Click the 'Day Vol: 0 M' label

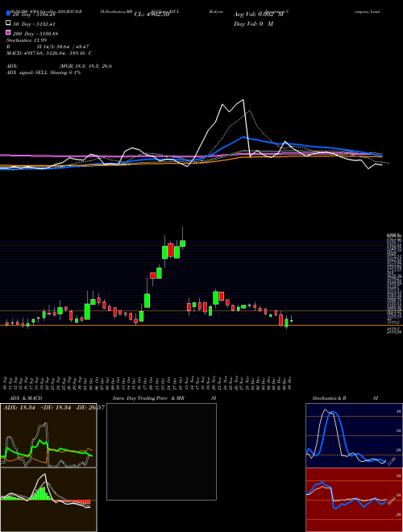point(253,23)
